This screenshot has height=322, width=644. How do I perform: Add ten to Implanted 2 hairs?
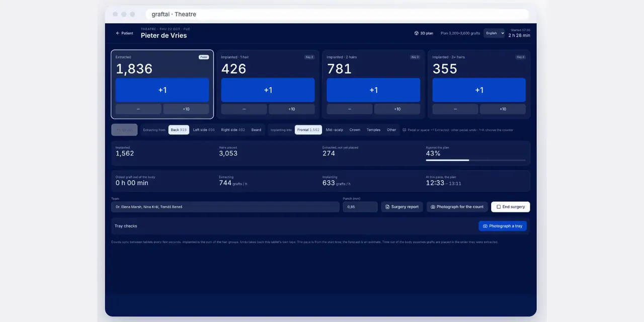(x=397, y=109)
